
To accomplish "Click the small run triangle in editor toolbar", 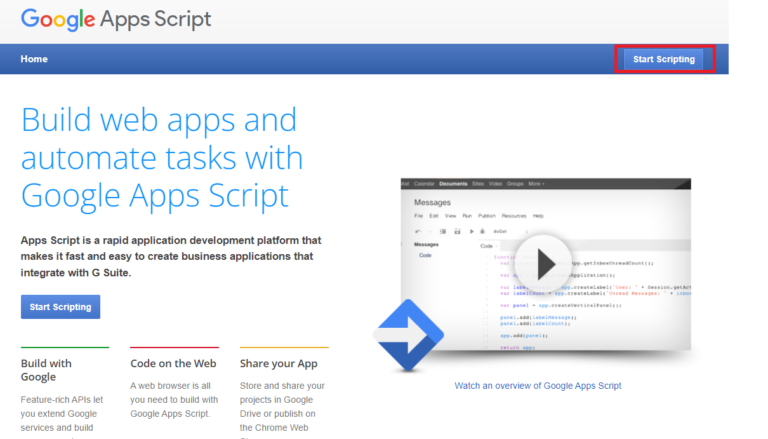I will point(471,231).
